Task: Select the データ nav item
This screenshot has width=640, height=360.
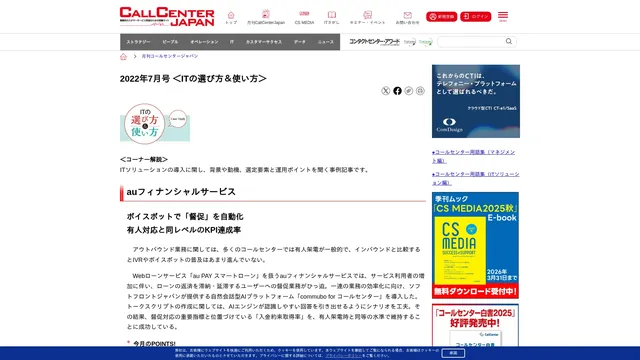Action: pyautogui.click(x=300, y=42)
